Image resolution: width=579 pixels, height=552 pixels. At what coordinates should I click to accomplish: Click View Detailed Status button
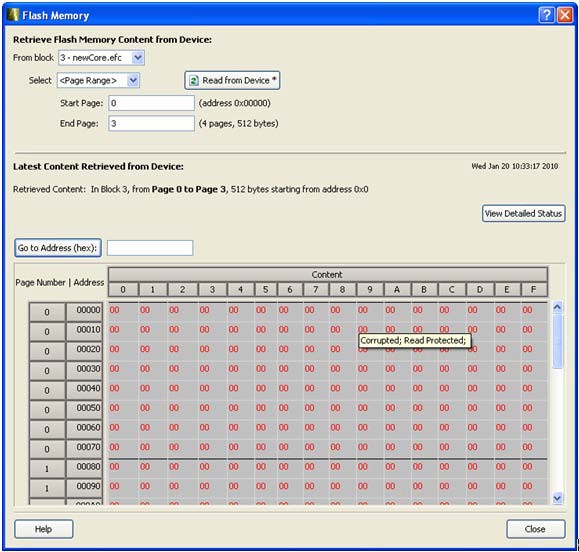click(x=523, y=213)
